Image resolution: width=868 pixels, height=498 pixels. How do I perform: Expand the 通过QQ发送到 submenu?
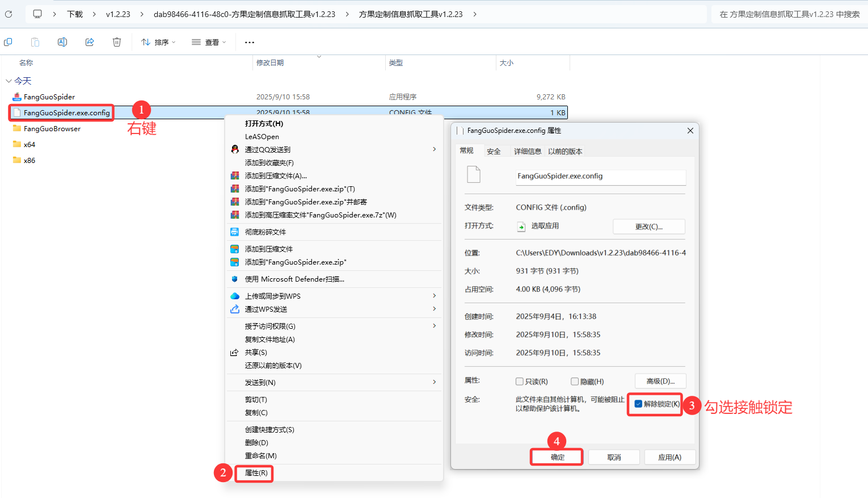[x=435, y=149]
